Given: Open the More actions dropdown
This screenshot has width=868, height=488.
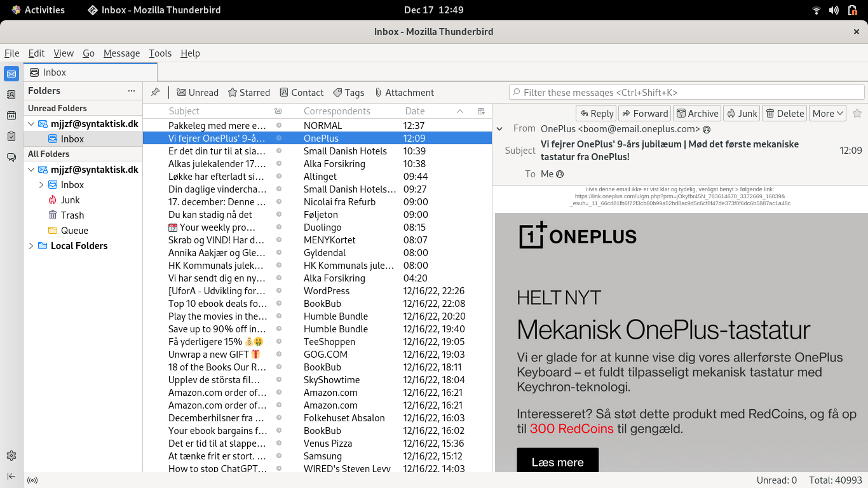Looking at the screenshot, I should coord(827,113).
